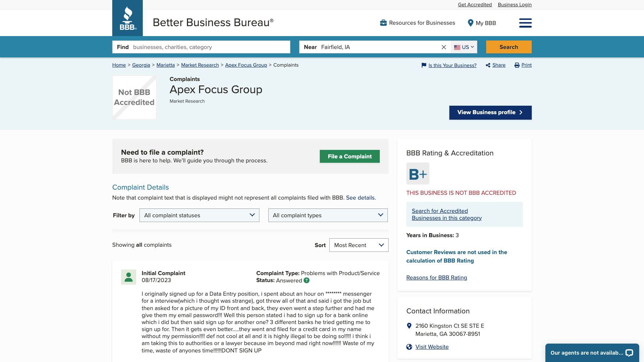
Task: Open Customer Reviews are not used link
Action: 457,256
